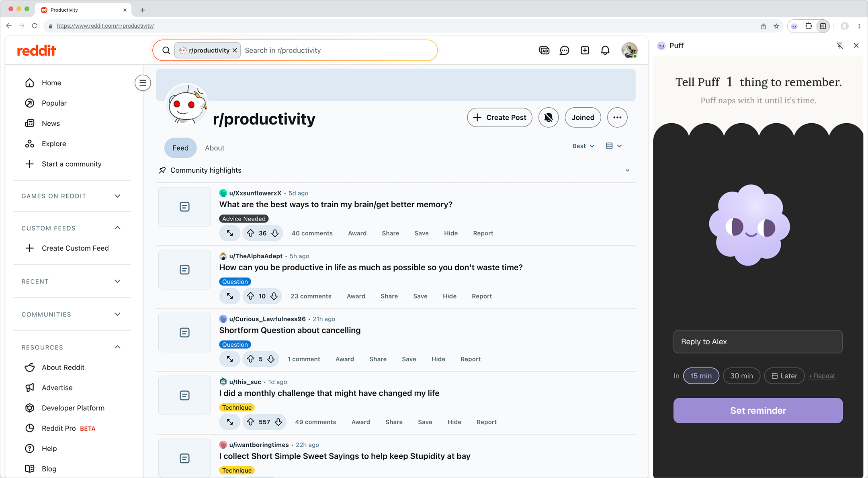Save the 'How can you be productive' post
This screenshot has height=478, width=868.
(420, 296)
